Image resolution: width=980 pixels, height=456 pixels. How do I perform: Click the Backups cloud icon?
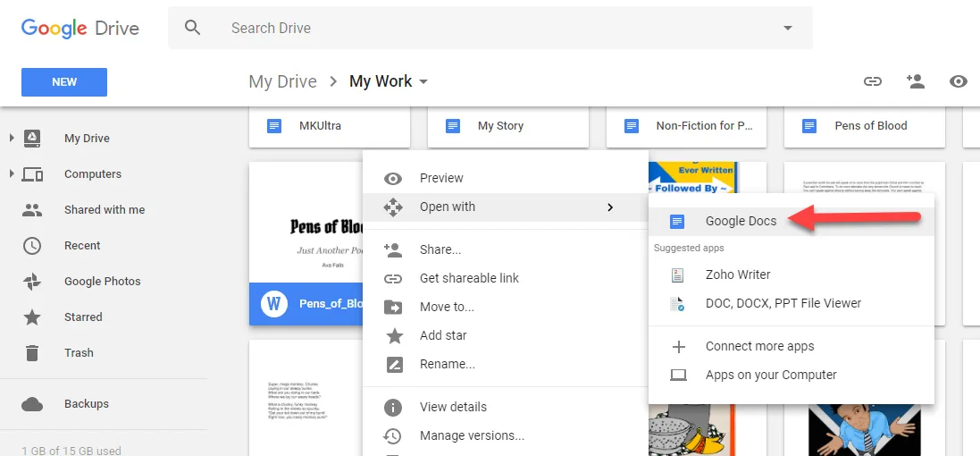[x=32, y=404]
